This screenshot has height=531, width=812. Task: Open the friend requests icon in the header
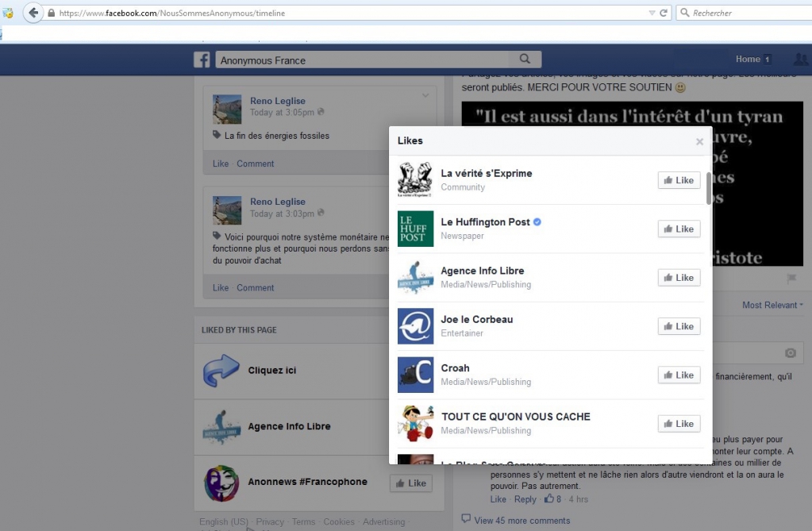click(x=802, y=59)
